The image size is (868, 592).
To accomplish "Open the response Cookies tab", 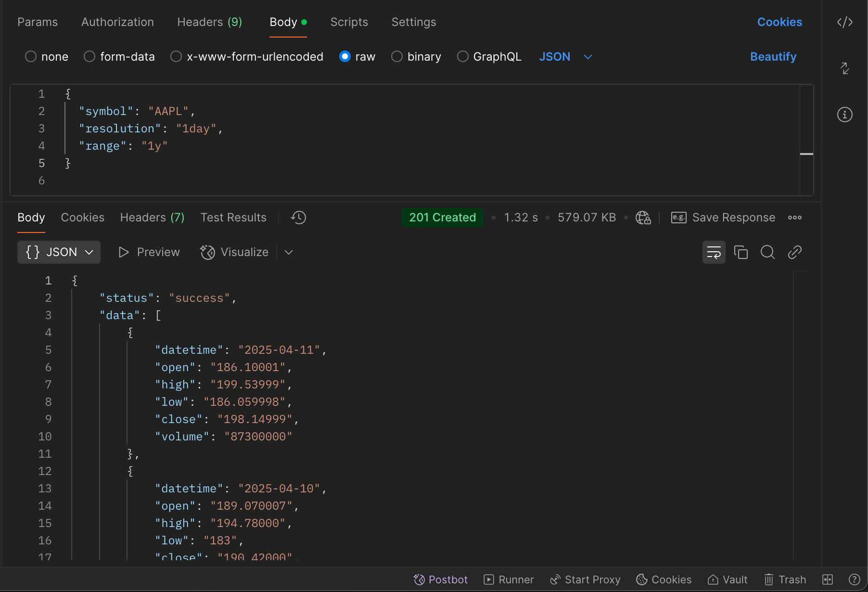I will click(x=83, y=218).
